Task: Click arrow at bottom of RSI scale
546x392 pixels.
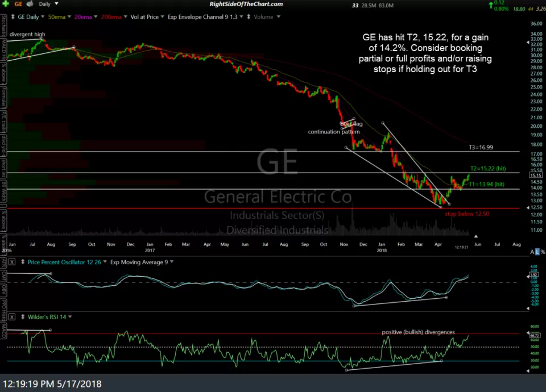Action: tap(528, 371)
